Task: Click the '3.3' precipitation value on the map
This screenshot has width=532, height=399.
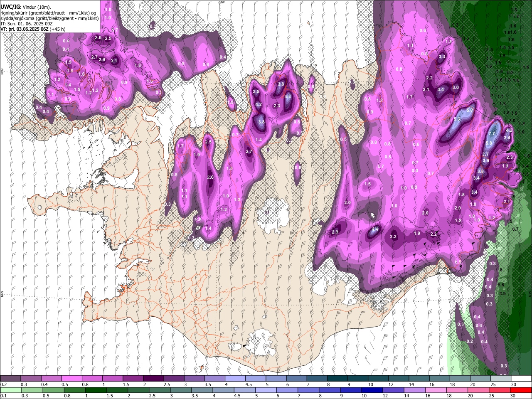Action: pyautogui.click(x=442, y=57)
